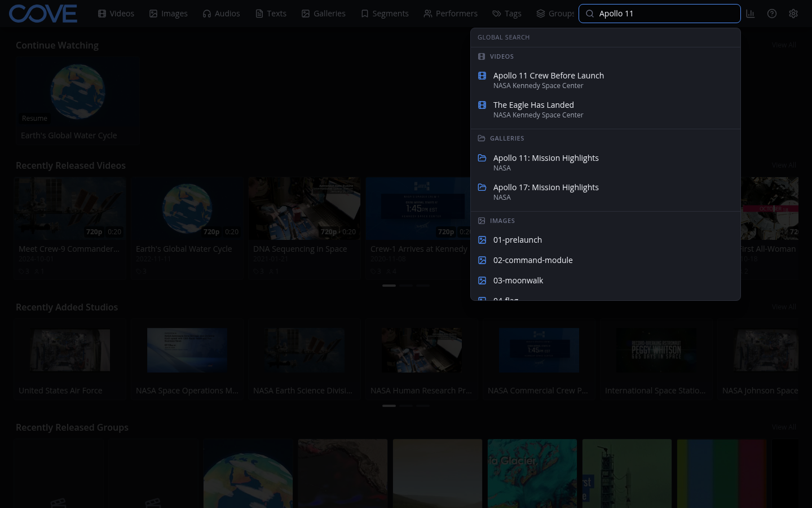812x508 pixels.
Task: Click View All for Recently Added Studios
Action: coord(784,307)
